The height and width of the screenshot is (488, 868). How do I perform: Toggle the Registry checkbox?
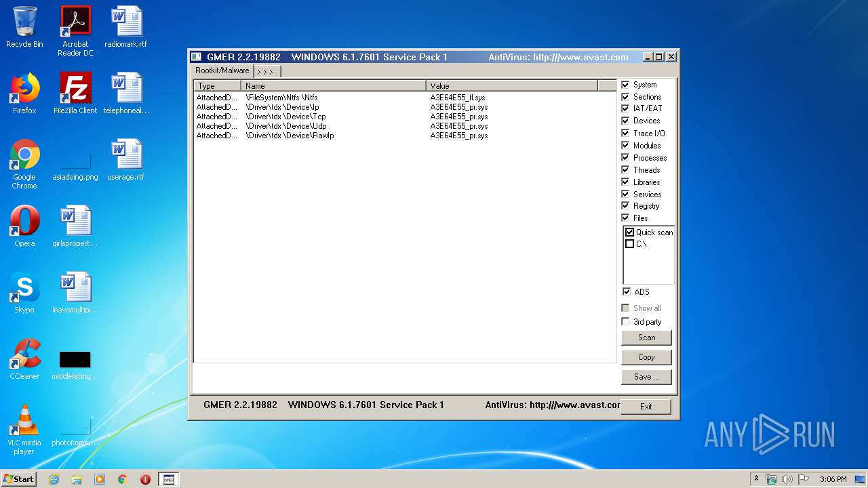click(625, 206)
